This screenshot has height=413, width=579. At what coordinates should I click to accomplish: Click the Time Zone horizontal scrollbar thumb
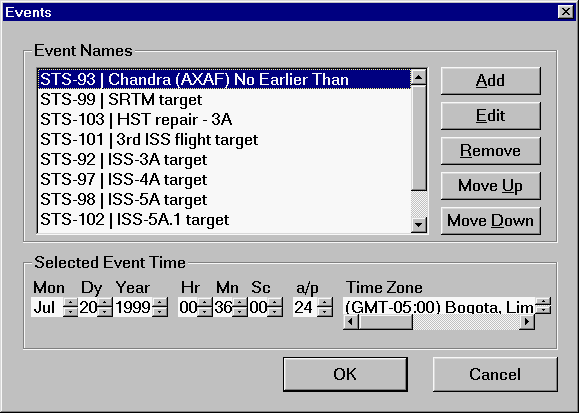[386, 322]
